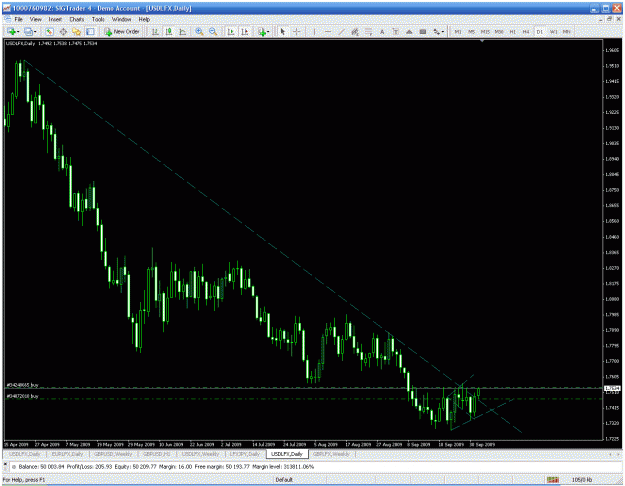625x486 pixels.
Task: Select the D1 daily timeframe
Action: click(x=540, y=31)
